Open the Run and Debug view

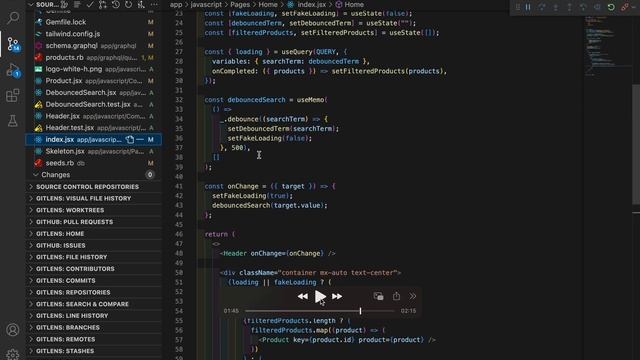pyautogui.click(x=13, y=71)
